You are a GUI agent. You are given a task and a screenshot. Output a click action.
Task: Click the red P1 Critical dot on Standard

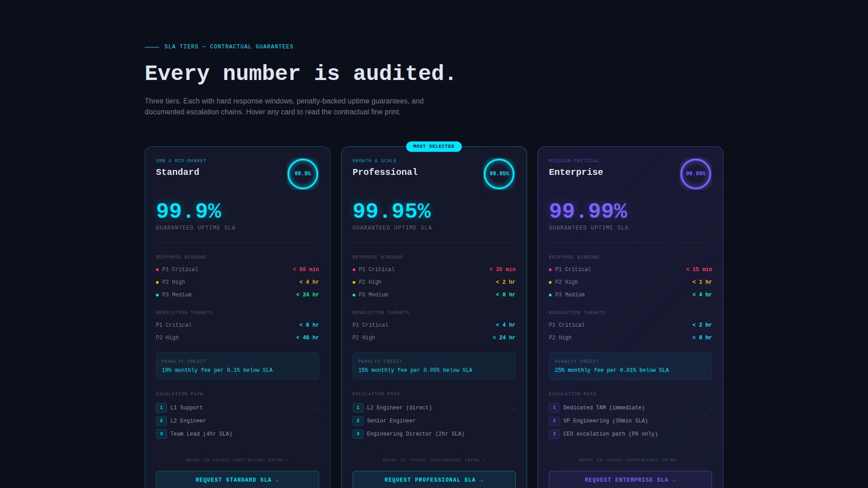pyautogui.click(x=156, y=269)
